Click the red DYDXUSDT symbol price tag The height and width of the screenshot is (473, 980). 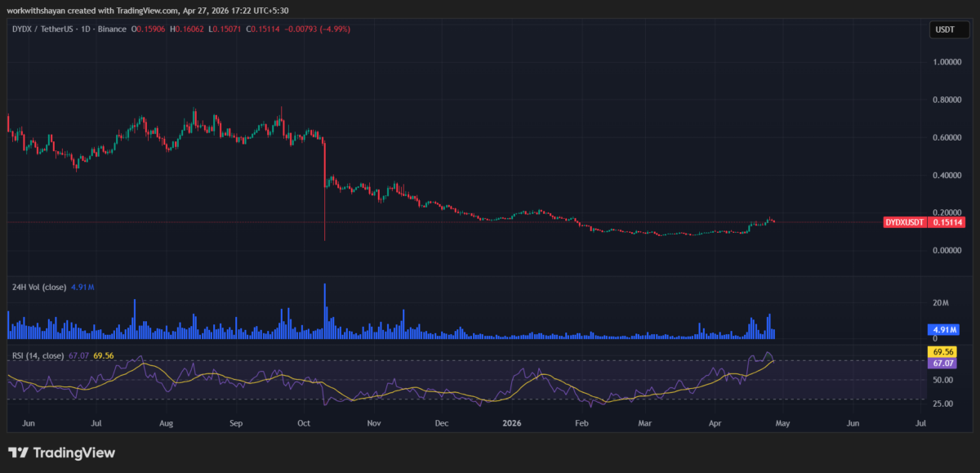[x=905, y=222]
